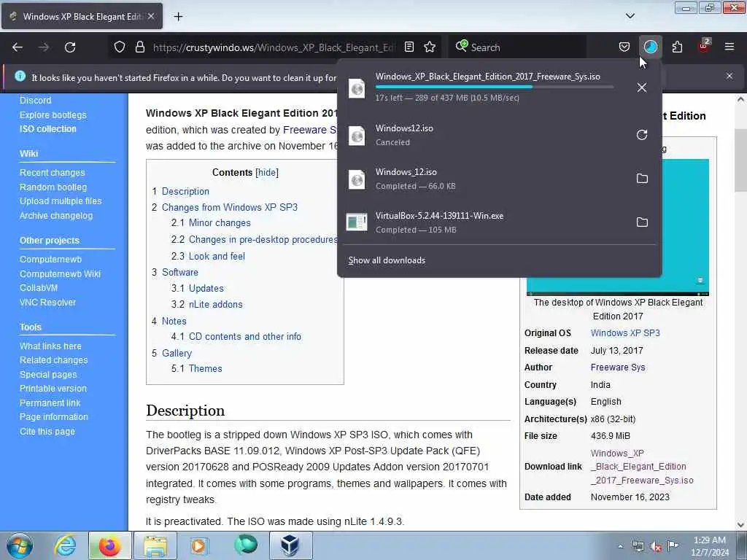Open Windows Media Player from taskbar
Image resolution: width=747 pixels, height=560 pixels.
pyautogui.click(x=199, y=545)
